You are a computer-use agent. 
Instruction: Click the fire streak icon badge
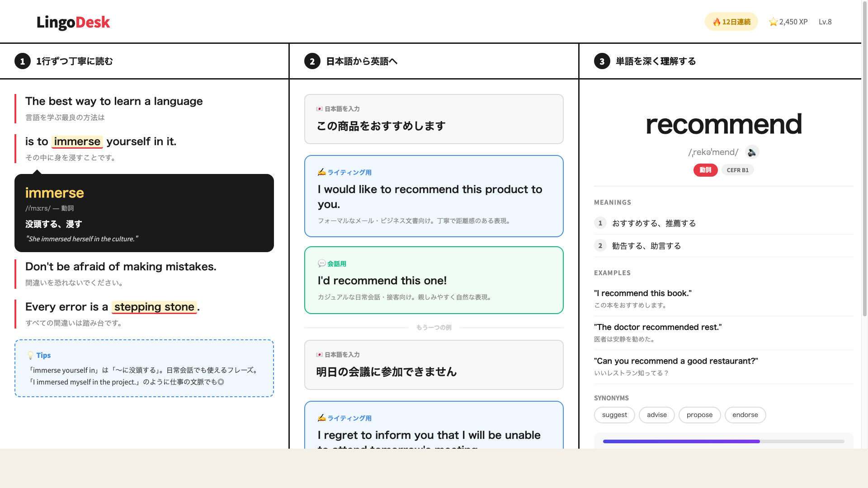[717, 22]
